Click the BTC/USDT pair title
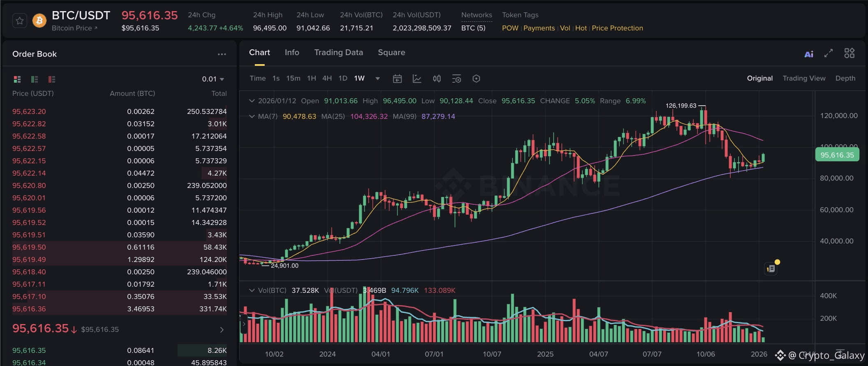This screenshot has height=366, width=868. pyautogui.click(x=81, y=15)
